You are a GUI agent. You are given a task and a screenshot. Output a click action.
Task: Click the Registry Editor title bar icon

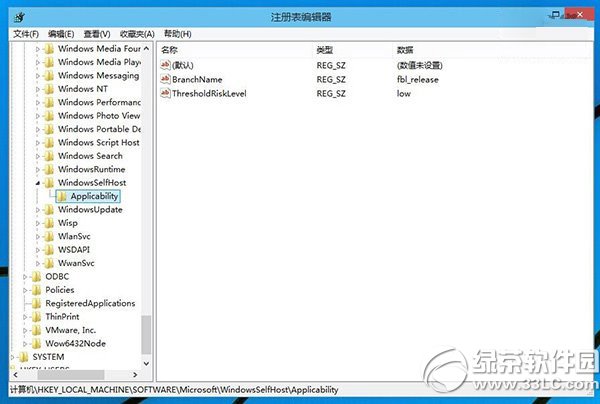[x=20, y=17]
